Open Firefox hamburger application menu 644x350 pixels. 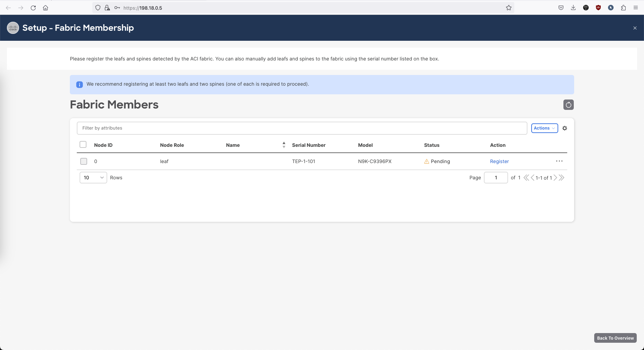coord(635,8)
